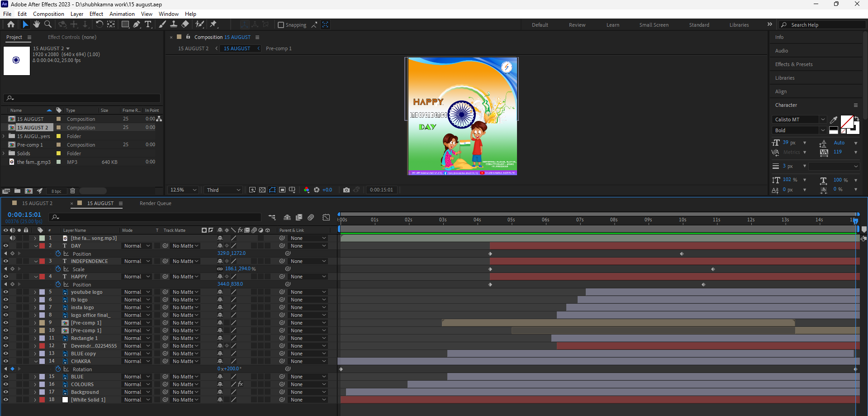
Task: Open composition mini-flowchart in timeline
Action: [x=272, y=217]
